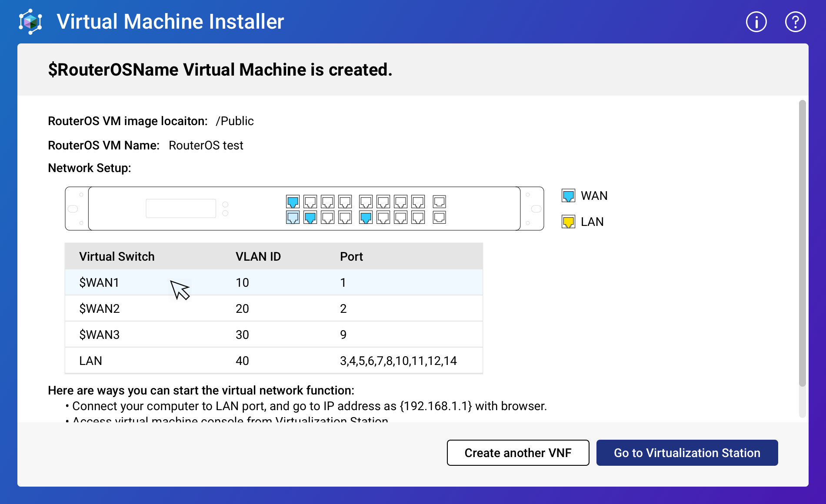Click VLAN ID value 40

tap(242, 361)
